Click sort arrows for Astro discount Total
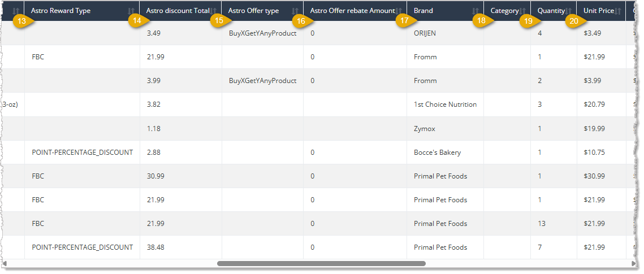Screen dimensions: 644x274 [x=213, y=11]
